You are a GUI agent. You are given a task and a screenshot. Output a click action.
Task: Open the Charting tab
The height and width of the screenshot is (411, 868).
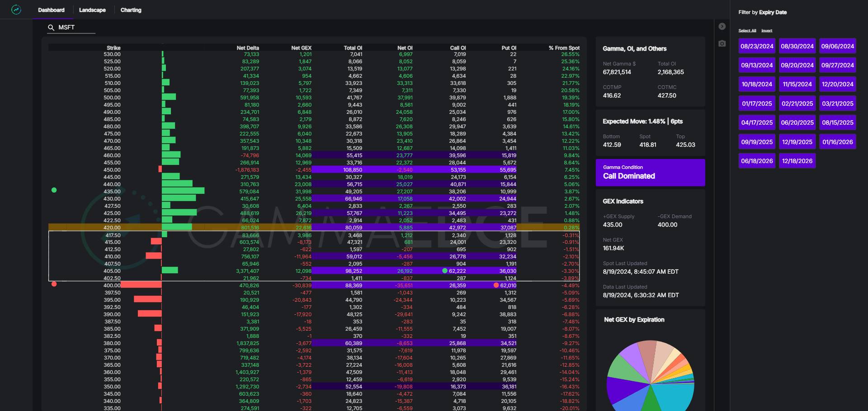click(131, 10)
